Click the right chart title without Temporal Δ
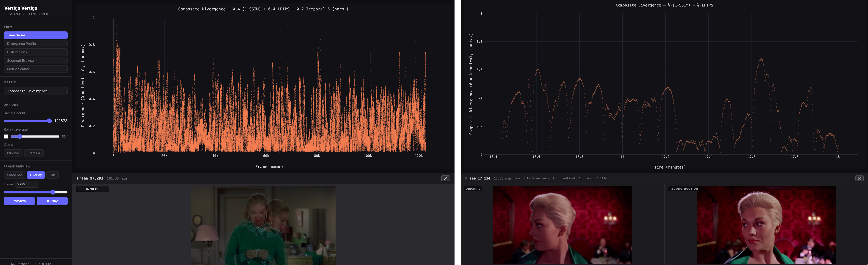 (664, 5)
